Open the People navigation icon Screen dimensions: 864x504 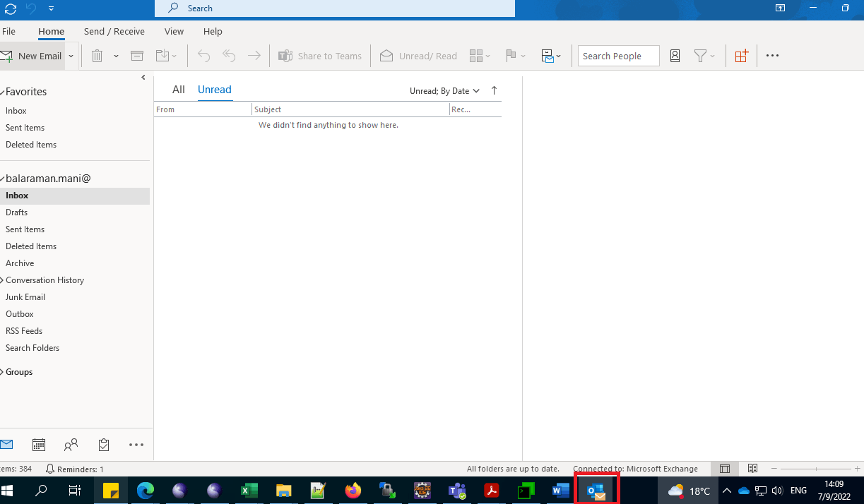pos(71,445)
